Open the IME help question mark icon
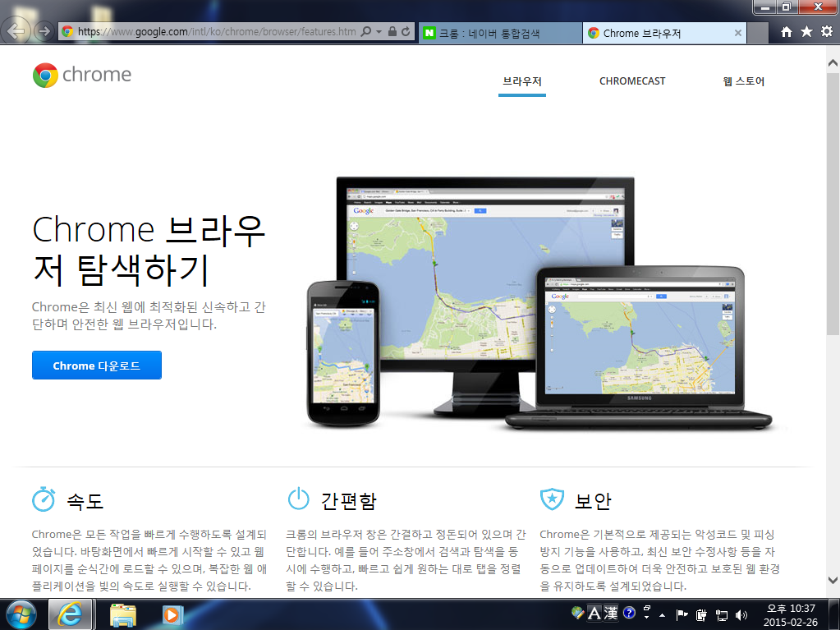Viewport: 840px width, 630px height. pos(630,612)
